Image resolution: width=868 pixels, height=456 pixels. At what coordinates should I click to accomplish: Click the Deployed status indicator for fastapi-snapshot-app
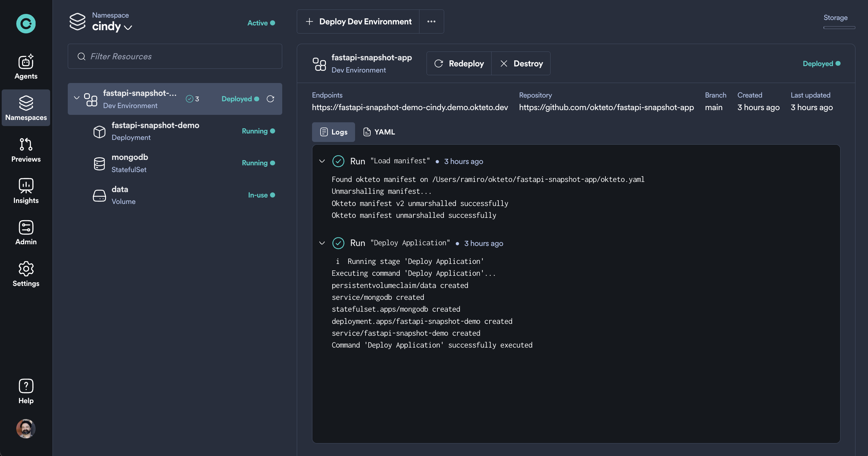(821, 64)
